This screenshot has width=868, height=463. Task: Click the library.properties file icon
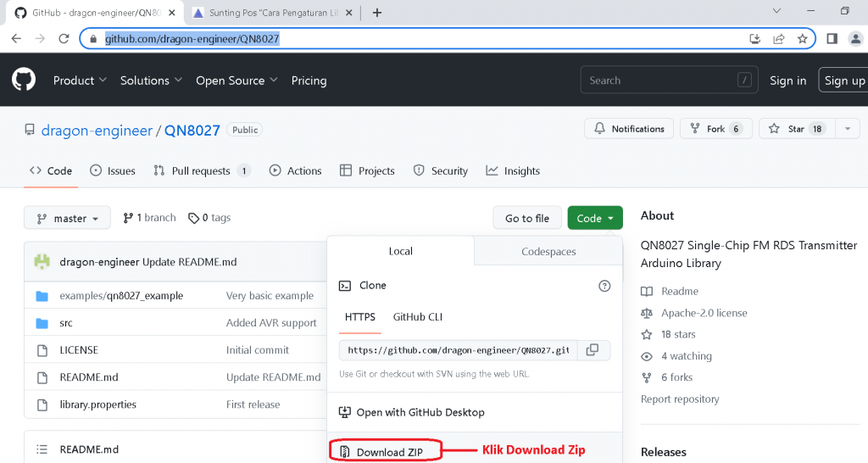point(42,404)
